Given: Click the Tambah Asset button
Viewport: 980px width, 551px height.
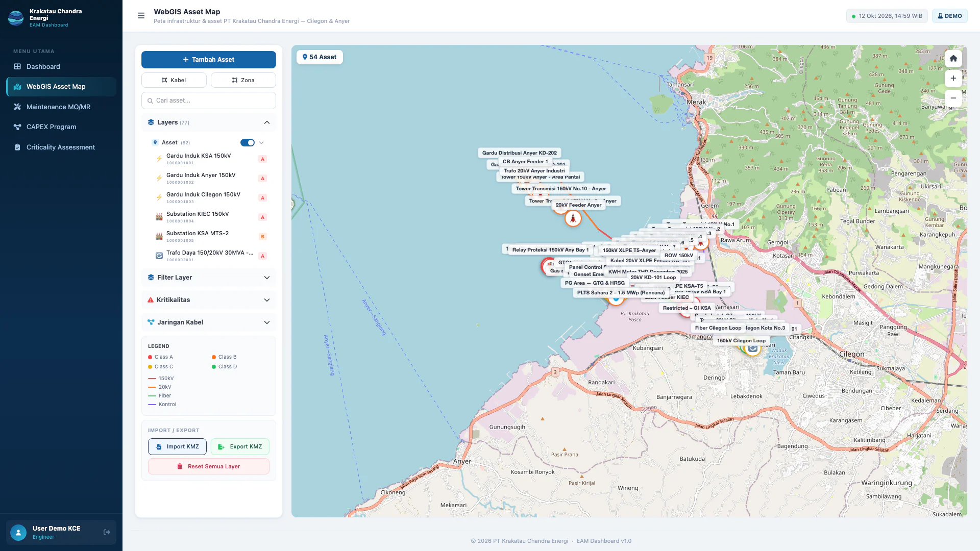Looking at the screenshot, I should pos(209,60).
